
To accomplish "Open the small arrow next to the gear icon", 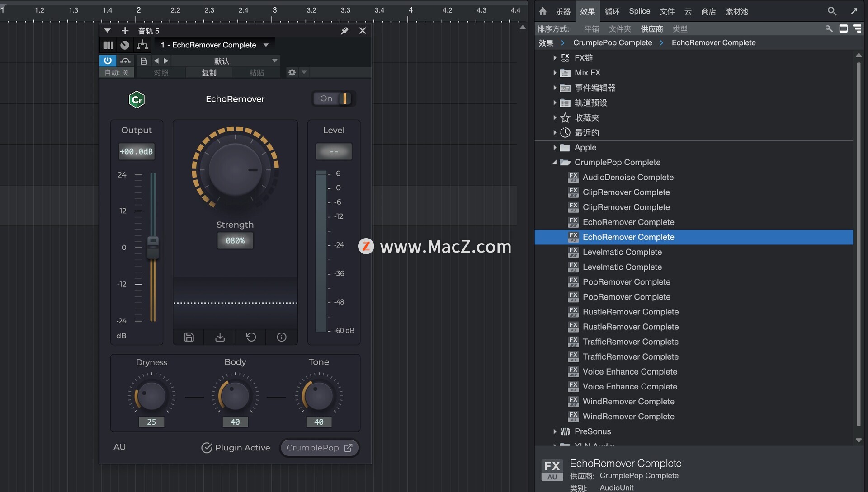I will click(x=304, y=72).
